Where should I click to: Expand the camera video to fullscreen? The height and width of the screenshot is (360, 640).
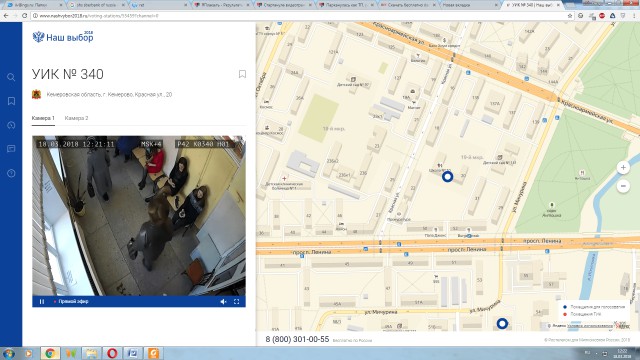coord(236,302)
